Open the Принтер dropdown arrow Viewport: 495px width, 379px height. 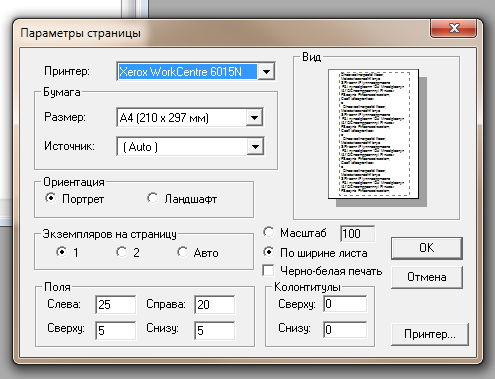[266, 72]
